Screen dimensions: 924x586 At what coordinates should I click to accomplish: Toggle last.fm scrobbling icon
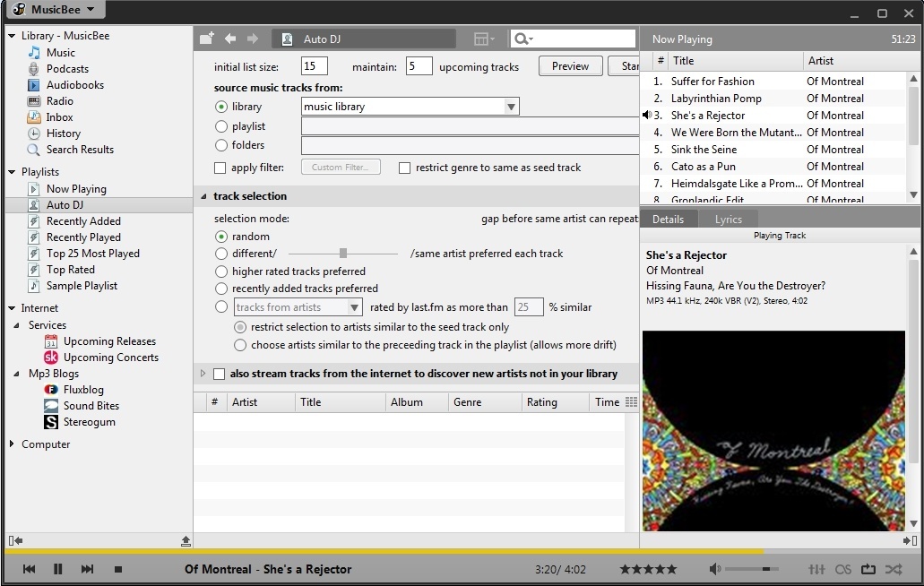click(843, 570)
